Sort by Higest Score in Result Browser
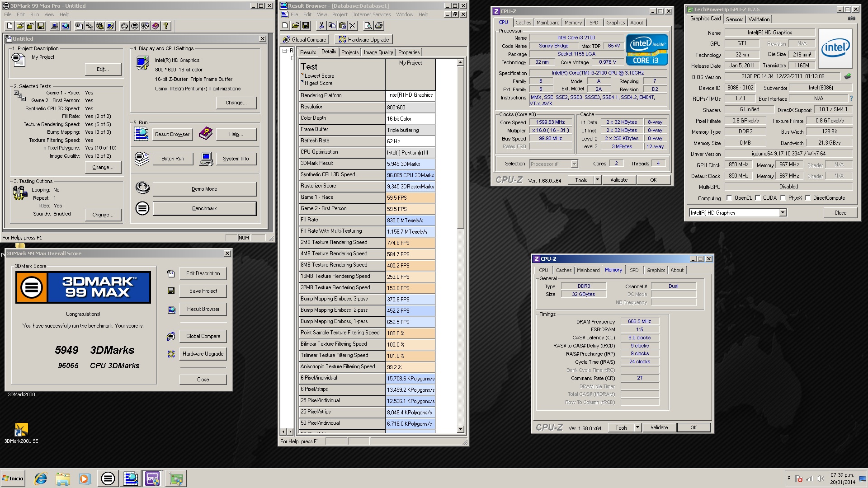The width and height of the screenshot is (868, 488). pyautogui.click(x=318, y=83)
